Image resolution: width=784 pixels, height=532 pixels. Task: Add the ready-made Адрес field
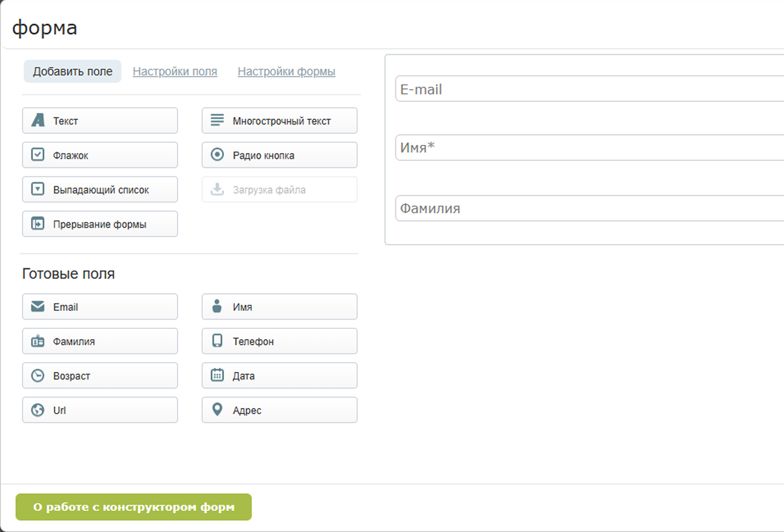[x=280, y=410]
